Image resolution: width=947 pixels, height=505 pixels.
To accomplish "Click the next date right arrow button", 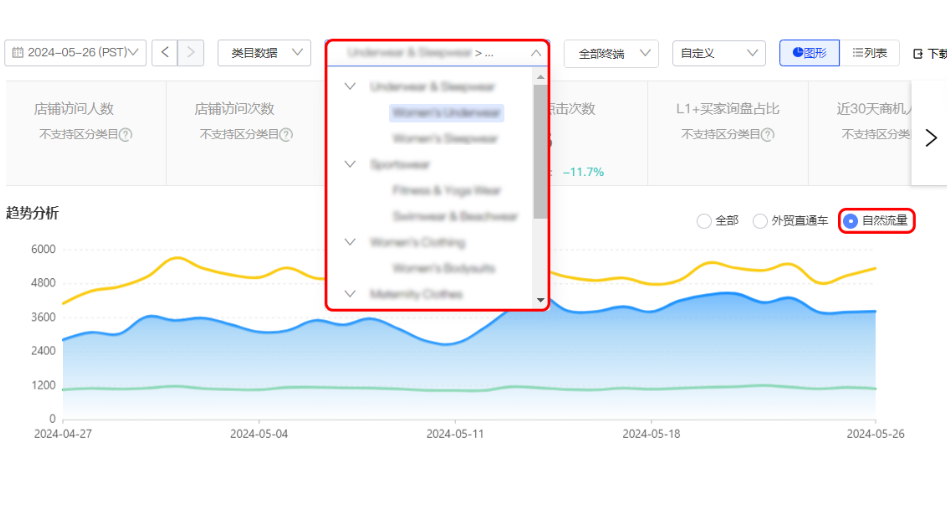I will [x=191, y=53].
